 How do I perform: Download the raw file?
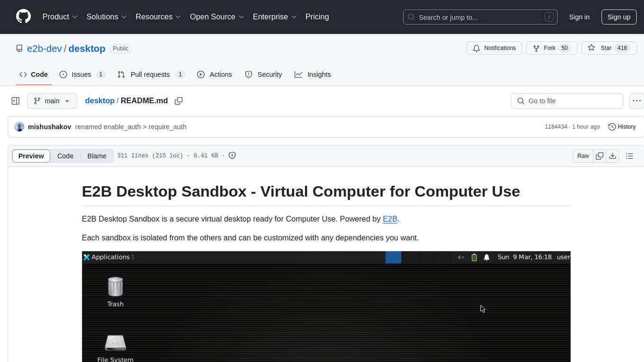coord(612,156)
